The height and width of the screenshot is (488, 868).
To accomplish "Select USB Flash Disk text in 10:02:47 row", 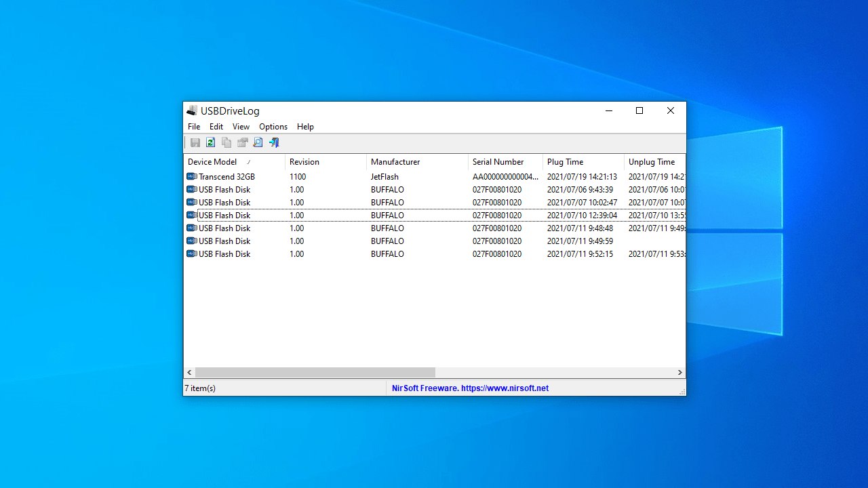I will coord(224,203).
